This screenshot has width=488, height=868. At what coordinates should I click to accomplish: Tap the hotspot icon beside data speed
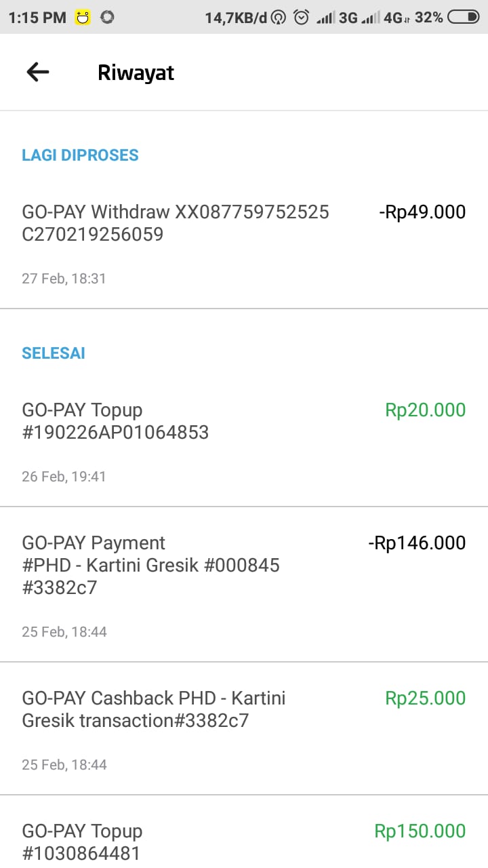[x=278, y=18]
